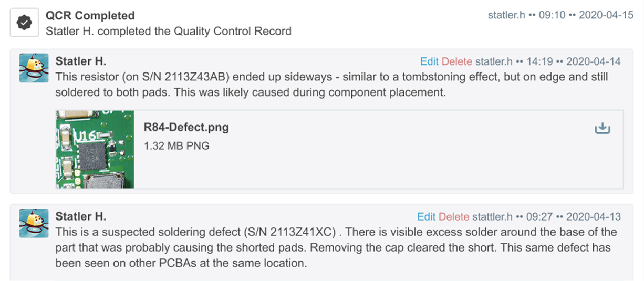Click the 2020-04-14 date on resistor comment

click(x=594, y=61)
